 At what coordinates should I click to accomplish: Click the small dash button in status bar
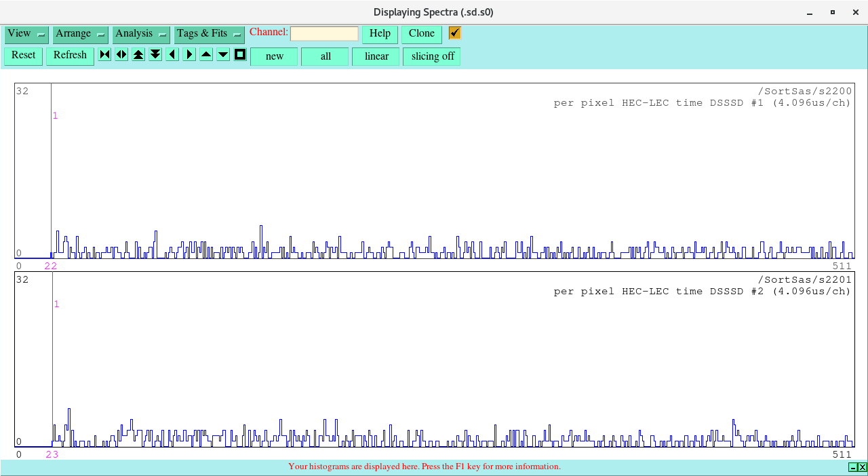tap(852, 467)
